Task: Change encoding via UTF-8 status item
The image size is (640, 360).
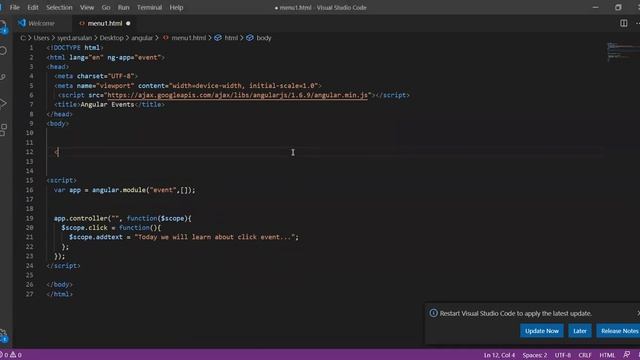Action: 563,355
